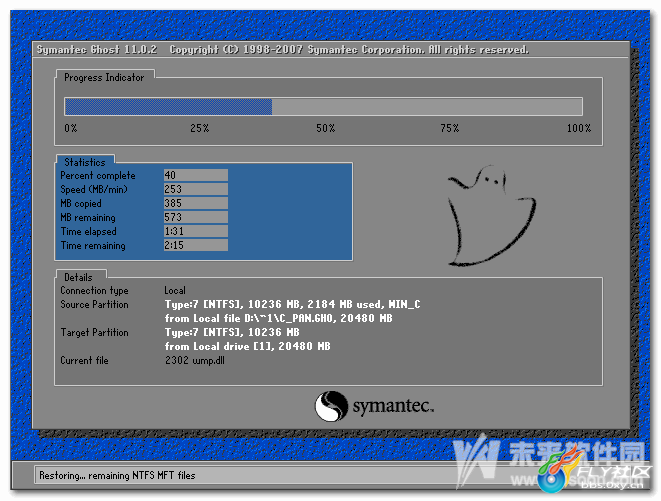Viewport: 661px width, 501px height.
Task: Click the Time remaining label
Action: pyautogui.click(x=93, y=245)
